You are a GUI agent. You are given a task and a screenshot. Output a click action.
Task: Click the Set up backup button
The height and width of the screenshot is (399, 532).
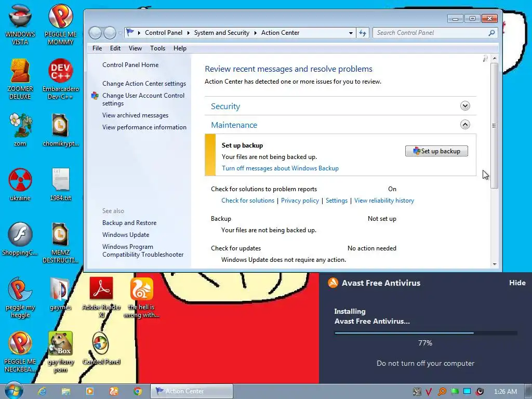click(x=436, y=151)
